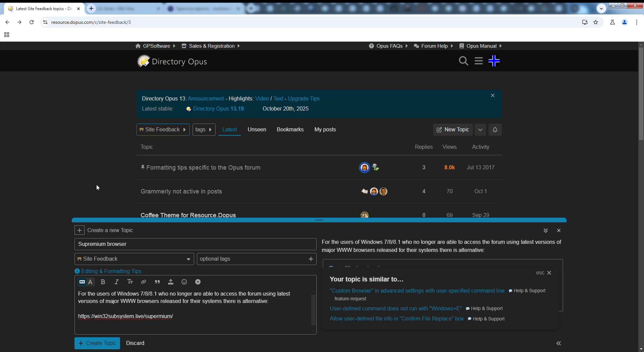Image resolution: width=644 pixels, height=352 pixels.
Task: Open the emoji picker in composer
Action: tap(184, 282)
